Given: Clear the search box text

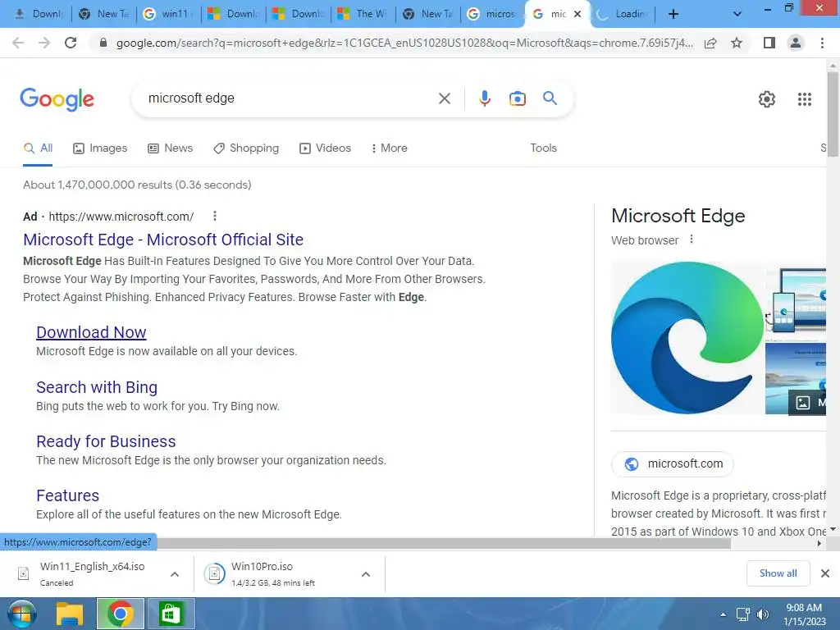Looking at the screenshot, I should [x=444, y=98].
